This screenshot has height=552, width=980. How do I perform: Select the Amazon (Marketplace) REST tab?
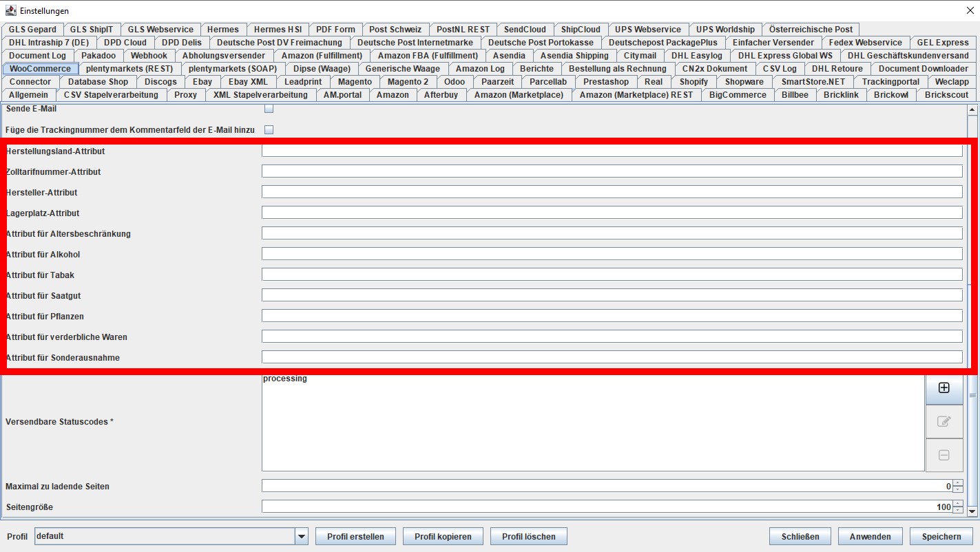click(636, 95)
